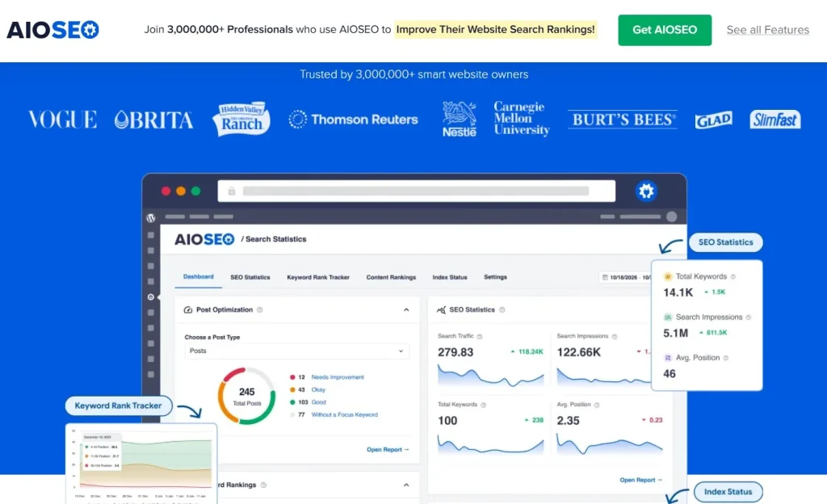Click the AIOSEO logo in the page header
The image size is (827, 504).
click(x=52, y=29)
